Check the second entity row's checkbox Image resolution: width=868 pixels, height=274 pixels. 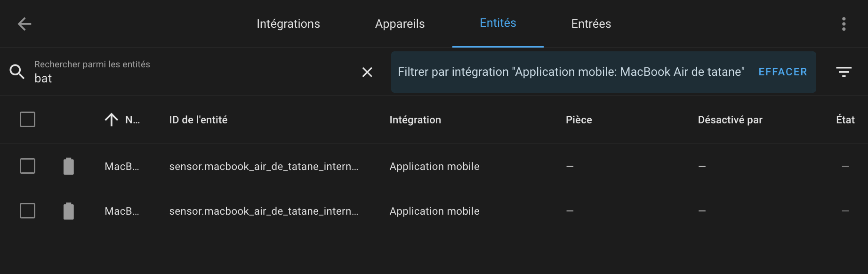click(x=28, y=211)
